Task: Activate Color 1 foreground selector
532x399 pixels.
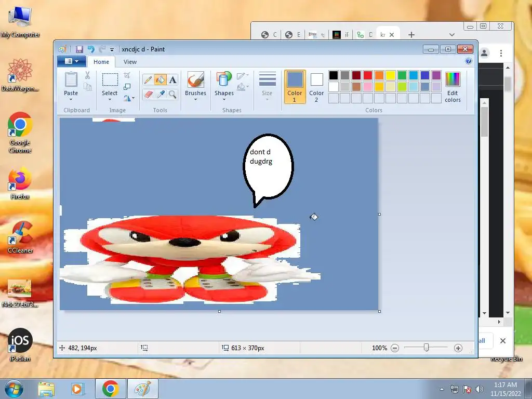Action: pyautogui.click(x=295, y=87)
